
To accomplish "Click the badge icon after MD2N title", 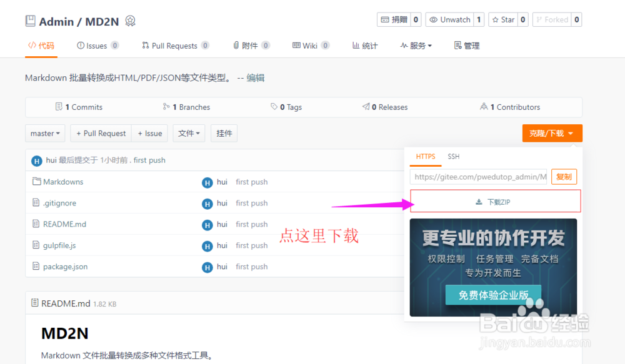I will (x=130, y=21).
